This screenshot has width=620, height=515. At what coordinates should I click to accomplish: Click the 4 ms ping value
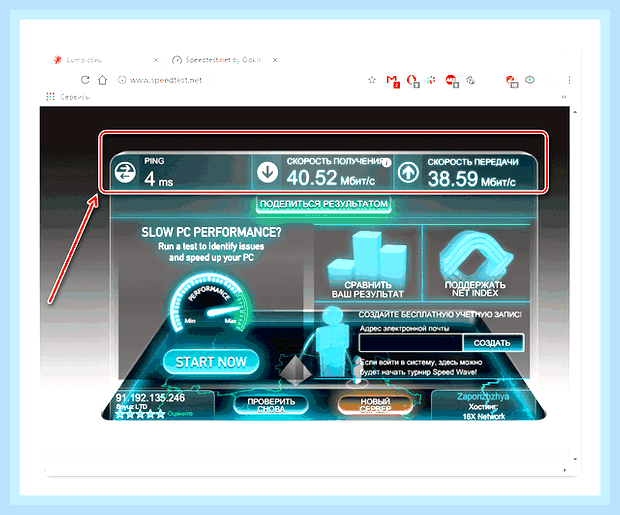click(x=159, y=179)
